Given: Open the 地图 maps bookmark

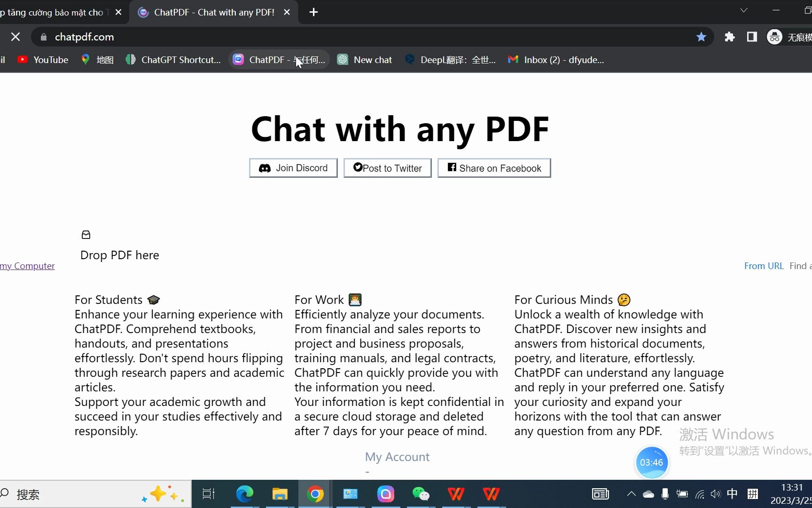Looking at the screenshot, I should pyautogui.click(x=98, y=60).
